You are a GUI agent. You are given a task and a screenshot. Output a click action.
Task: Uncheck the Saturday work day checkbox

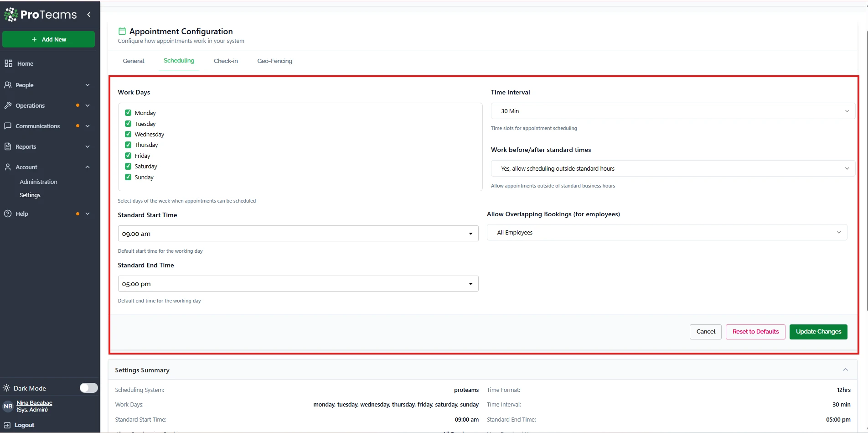128,166
